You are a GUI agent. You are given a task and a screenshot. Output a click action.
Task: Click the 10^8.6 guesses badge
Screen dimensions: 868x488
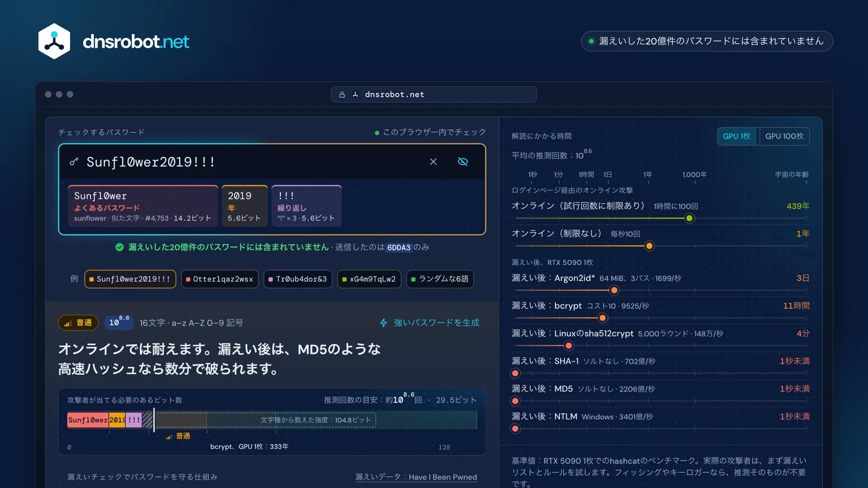(x=119, y=322)
